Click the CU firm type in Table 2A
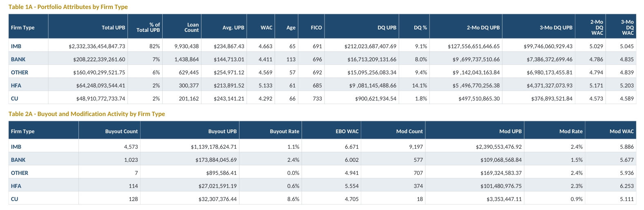The width and height of the screenshot is (644, 210). (15, 199)
